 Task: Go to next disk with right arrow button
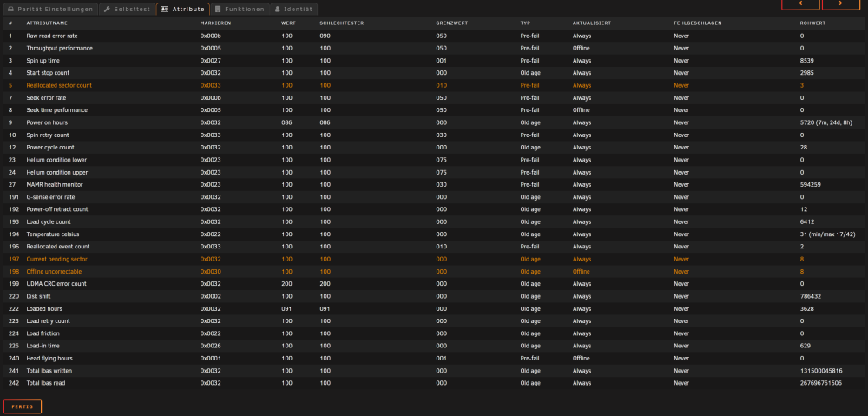pyautogui.click(x=841, y=3)
